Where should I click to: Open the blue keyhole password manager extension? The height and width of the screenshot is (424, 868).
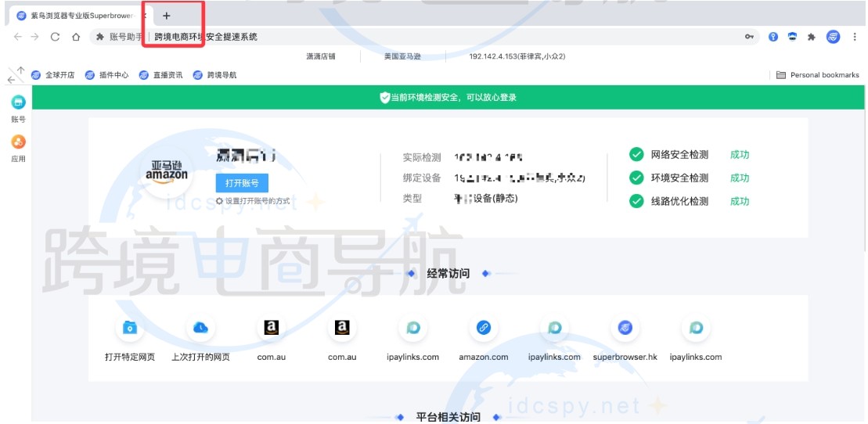click(x=773, y=37)
